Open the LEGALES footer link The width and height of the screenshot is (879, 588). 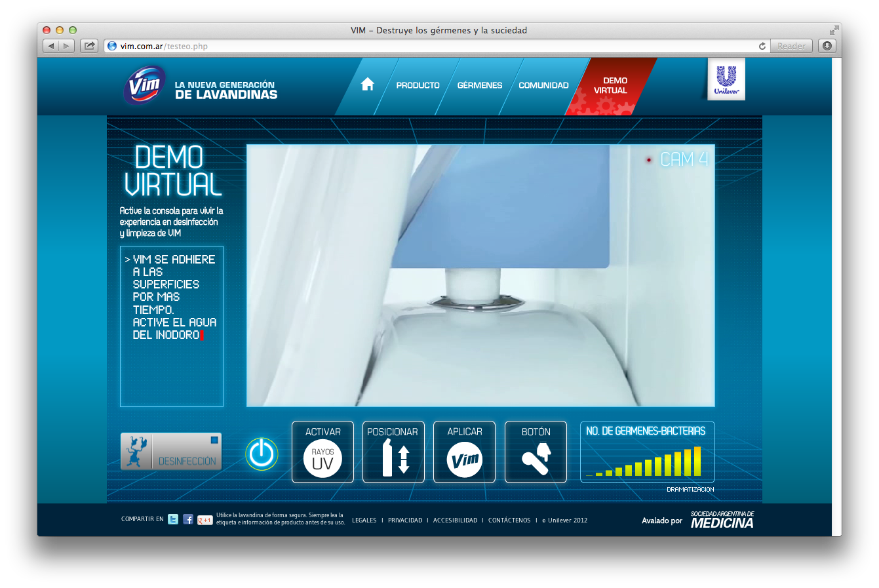click(x=364, y=520)
